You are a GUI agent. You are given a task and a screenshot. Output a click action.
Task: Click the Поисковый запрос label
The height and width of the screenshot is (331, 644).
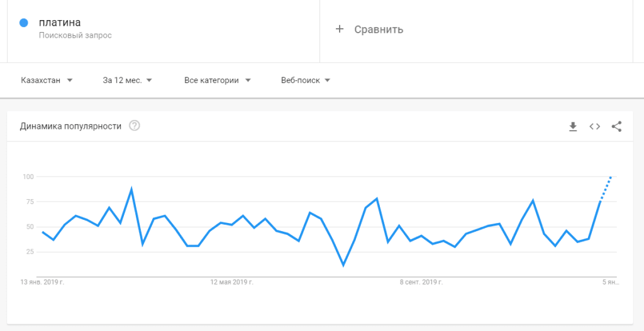[75, 36]
